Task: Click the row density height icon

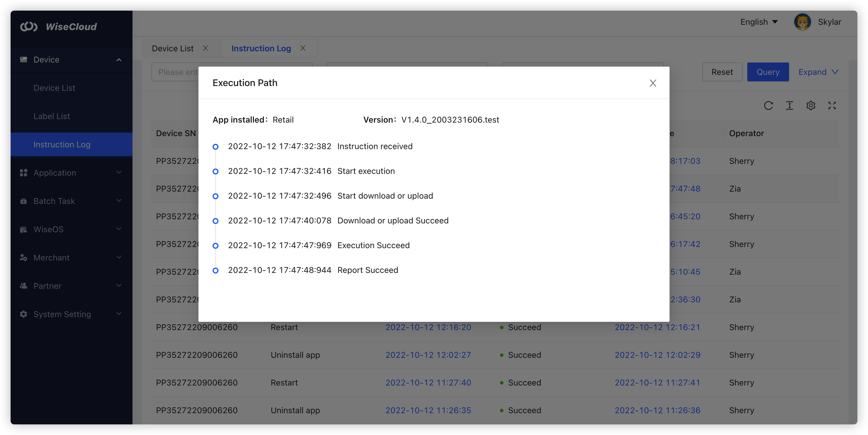Action: pos(789,106)
